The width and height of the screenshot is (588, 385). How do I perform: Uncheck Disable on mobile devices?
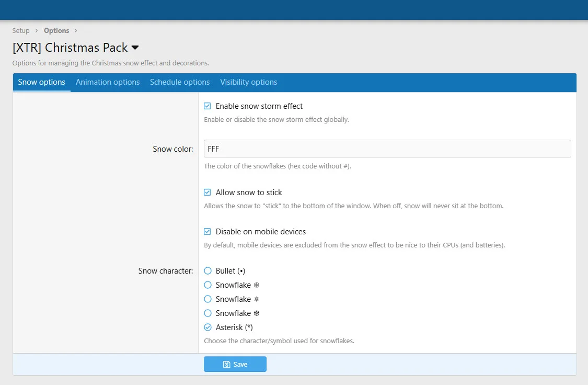coord(207,232)
